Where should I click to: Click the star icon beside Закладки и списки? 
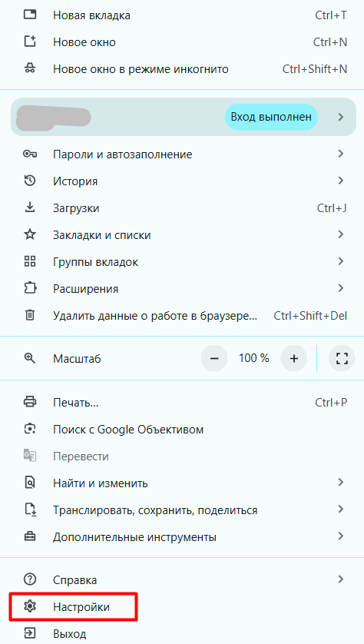pos(30,235)
